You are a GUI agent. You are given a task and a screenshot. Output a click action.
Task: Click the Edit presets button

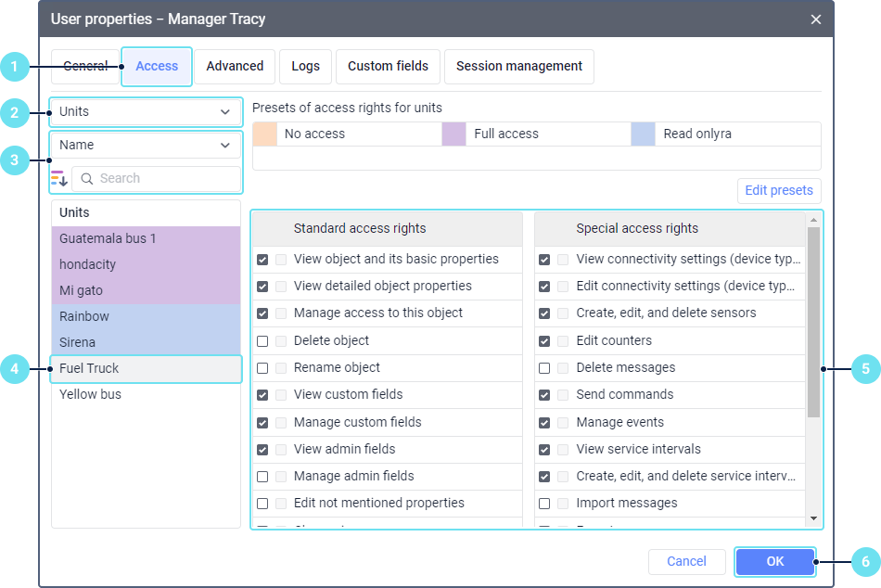(x=778, y=191)
